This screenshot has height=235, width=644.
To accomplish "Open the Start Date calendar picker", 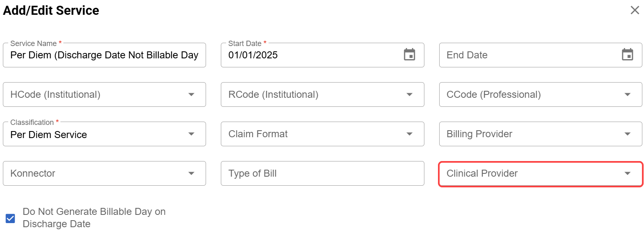I will tap(409, 55).
